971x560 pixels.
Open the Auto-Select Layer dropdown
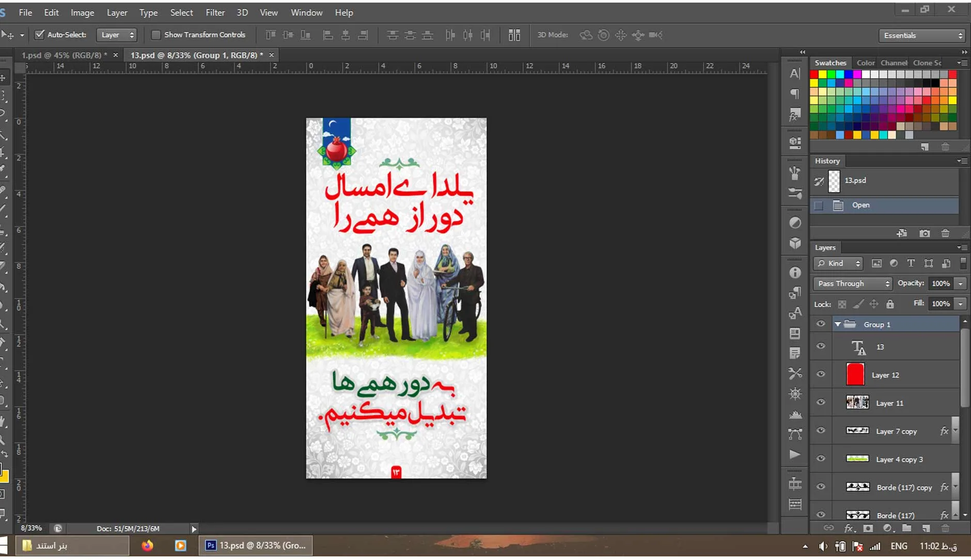point(117,35)
